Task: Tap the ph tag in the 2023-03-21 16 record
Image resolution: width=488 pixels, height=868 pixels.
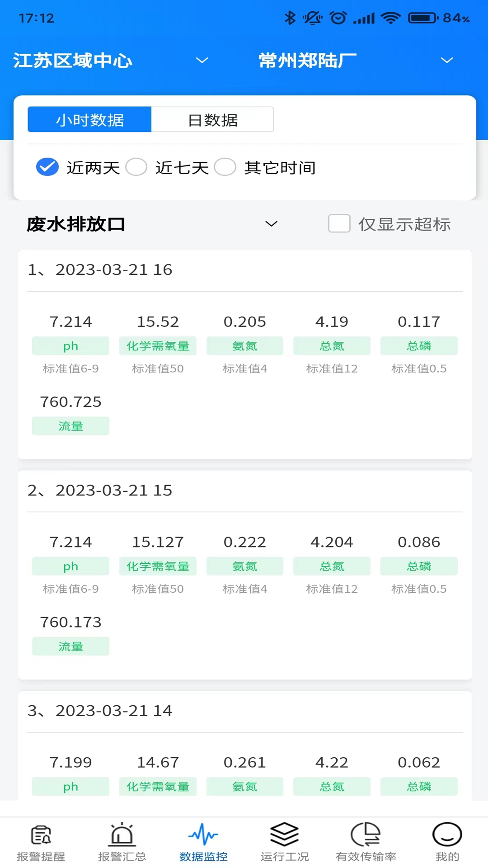Action: [70, 346]
